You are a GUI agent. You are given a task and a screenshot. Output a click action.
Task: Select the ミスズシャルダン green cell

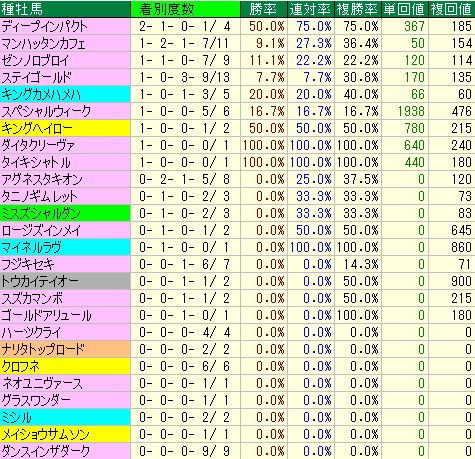tap(65, 213)
